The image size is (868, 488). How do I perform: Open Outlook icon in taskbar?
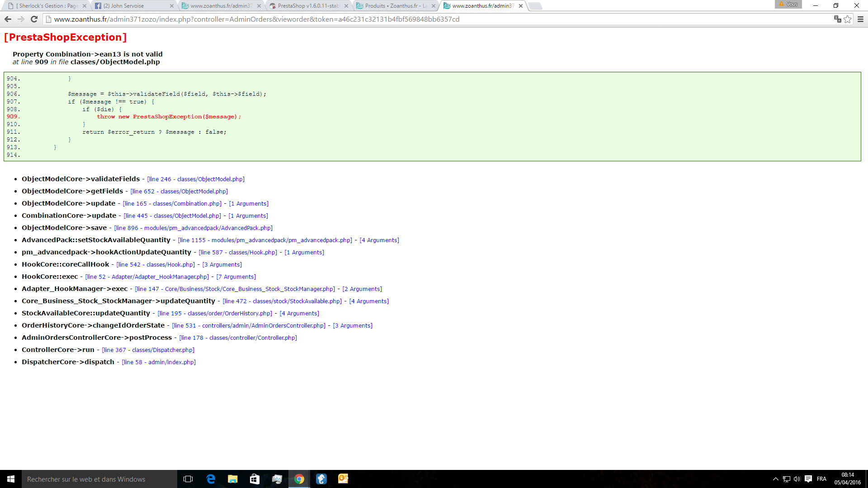click(343, 479)
